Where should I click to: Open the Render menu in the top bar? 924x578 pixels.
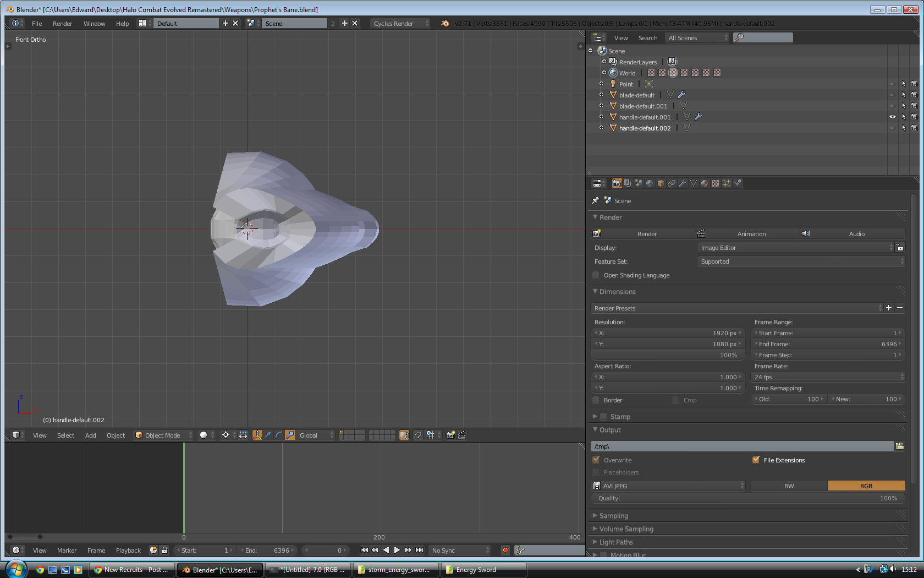click(62, 24)
